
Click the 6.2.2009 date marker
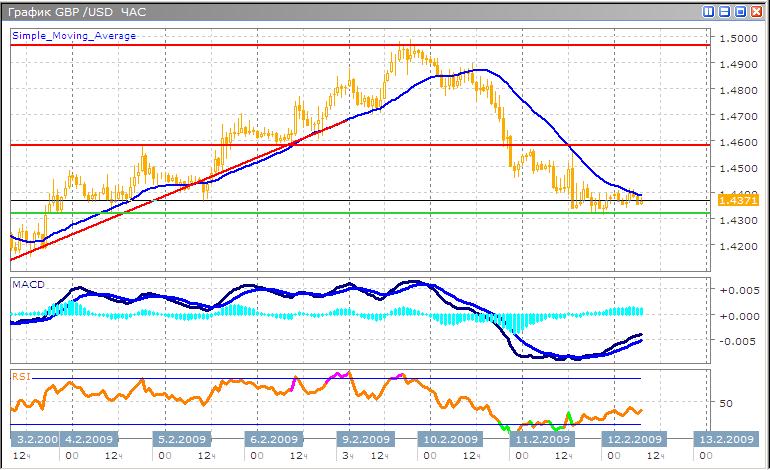click(x=274, y=439)
